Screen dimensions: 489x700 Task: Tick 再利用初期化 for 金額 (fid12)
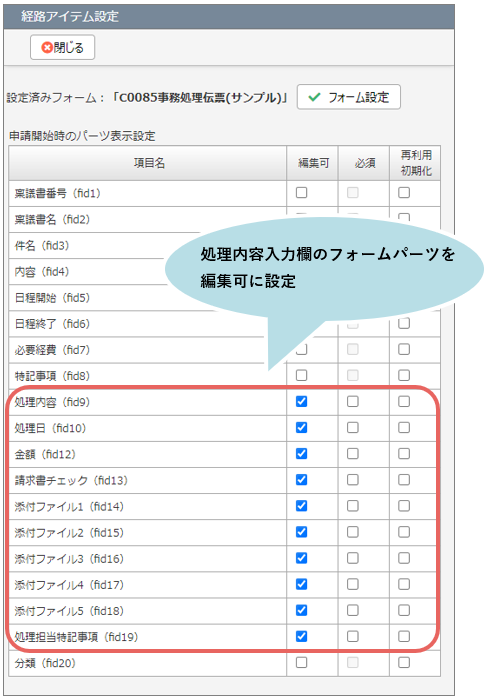point(404,454)
